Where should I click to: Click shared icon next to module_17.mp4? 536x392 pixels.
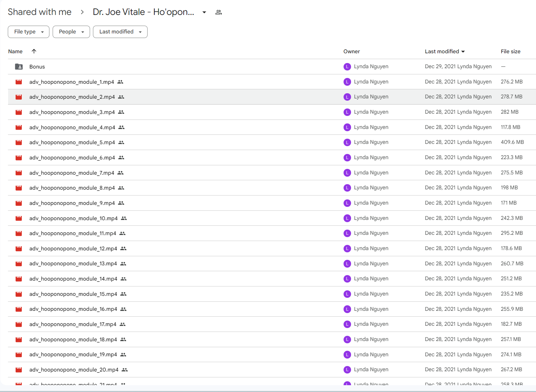tap(123, 324)
